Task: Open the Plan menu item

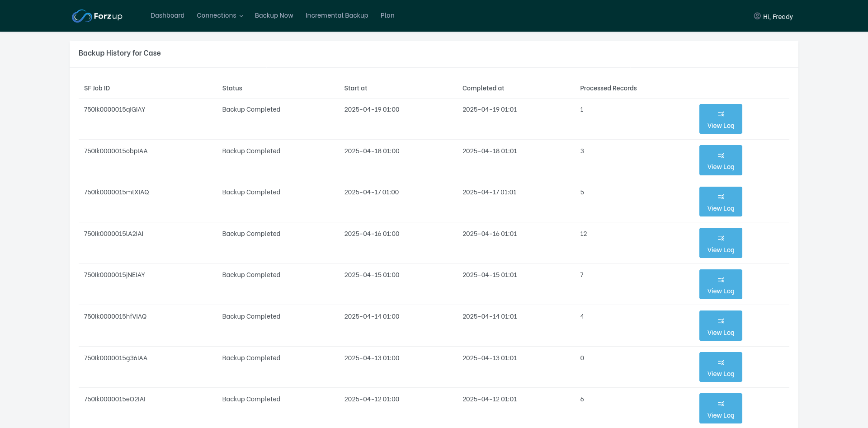Action: click(387, 15)
